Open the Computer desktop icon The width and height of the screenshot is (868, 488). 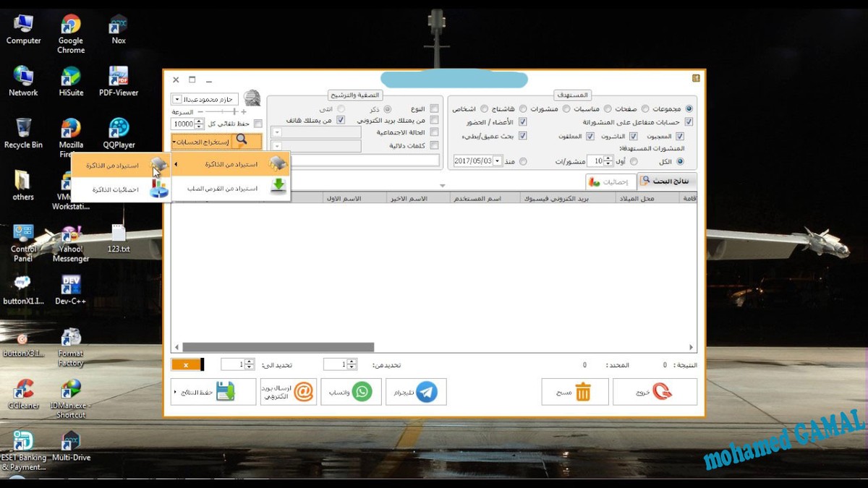(x=23, y=30)
